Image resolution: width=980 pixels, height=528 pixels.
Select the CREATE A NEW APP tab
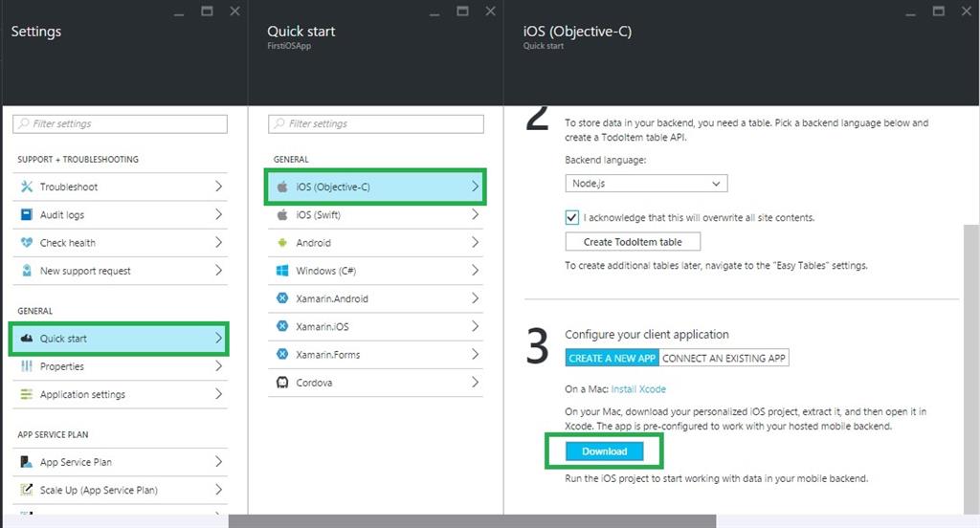pos(612,358)
